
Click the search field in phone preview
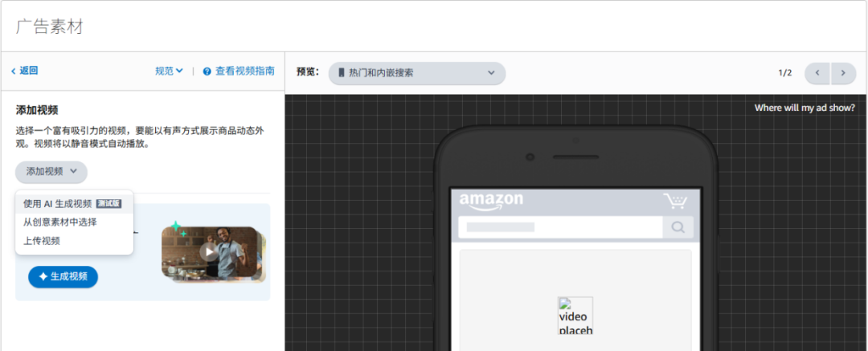click(x=560, y=227)
